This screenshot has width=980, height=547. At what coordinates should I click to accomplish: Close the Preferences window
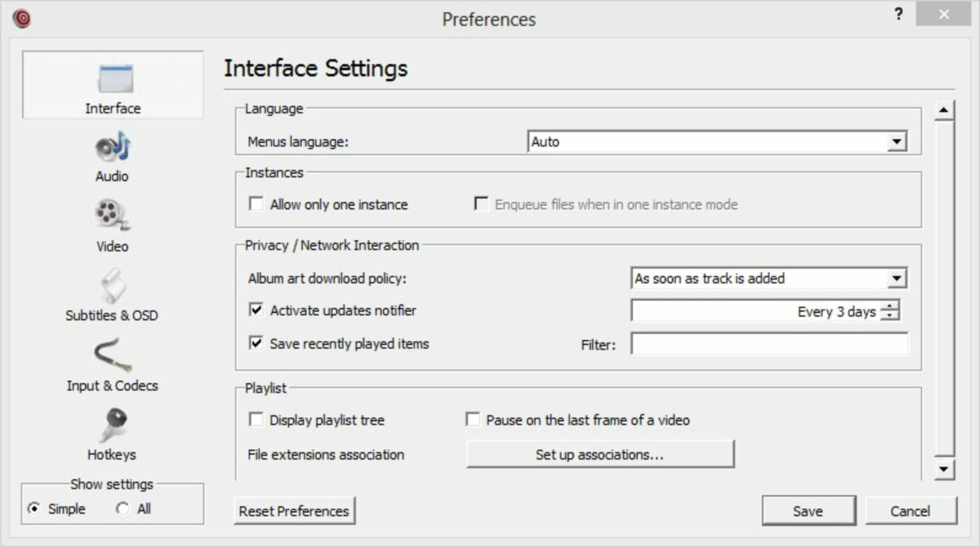944,14
